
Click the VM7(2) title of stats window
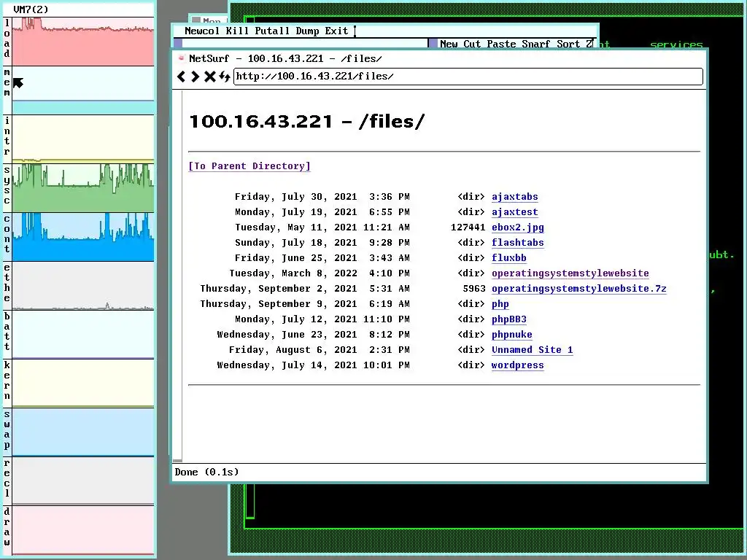tap(31, 9)
